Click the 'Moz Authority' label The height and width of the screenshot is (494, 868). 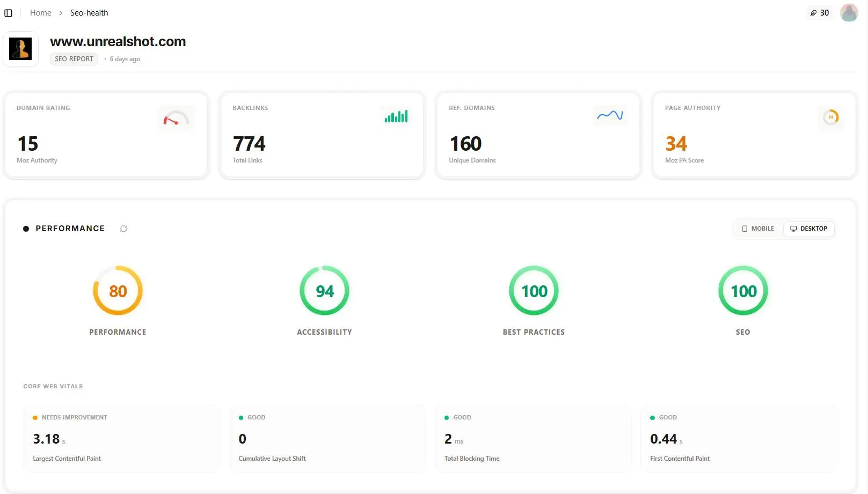(x=37, y=160)
